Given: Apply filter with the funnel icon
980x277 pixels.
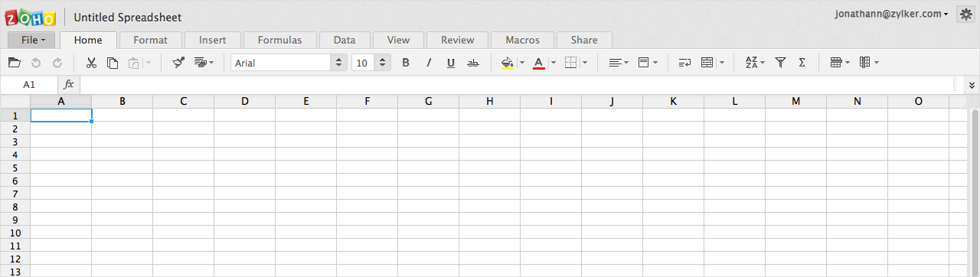Looking at the screenshot, I should pyautogui.click(x=780, y=63).
